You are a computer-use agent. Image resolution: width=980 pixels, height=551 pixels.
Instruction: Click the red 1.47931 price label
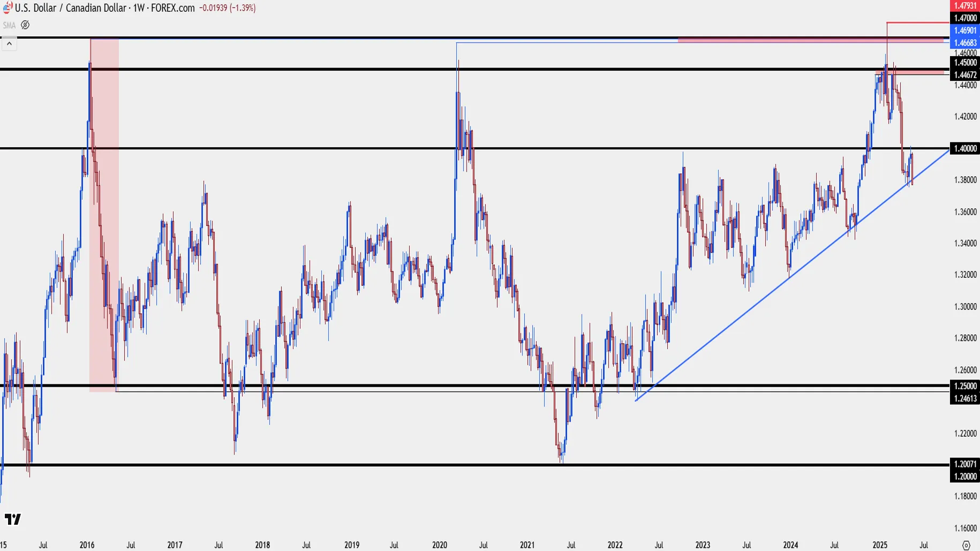pyautogui.click(x=965, y=5)
